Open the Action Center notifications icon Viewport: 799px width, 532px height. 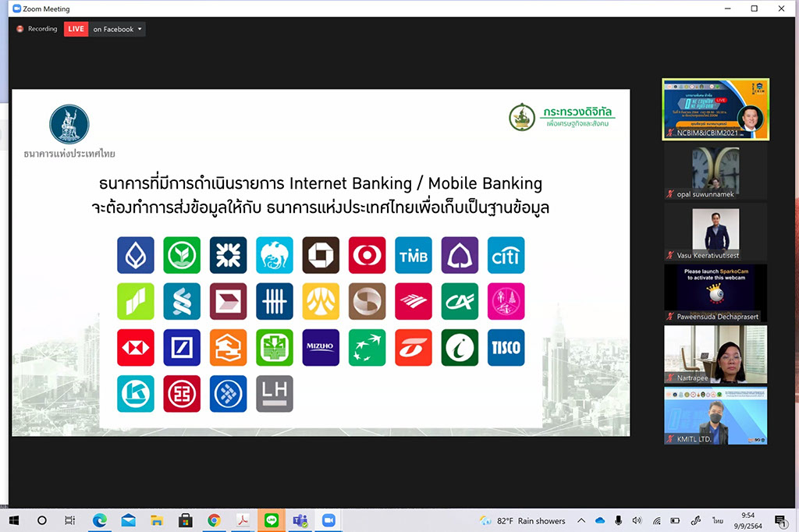point(780,520)
